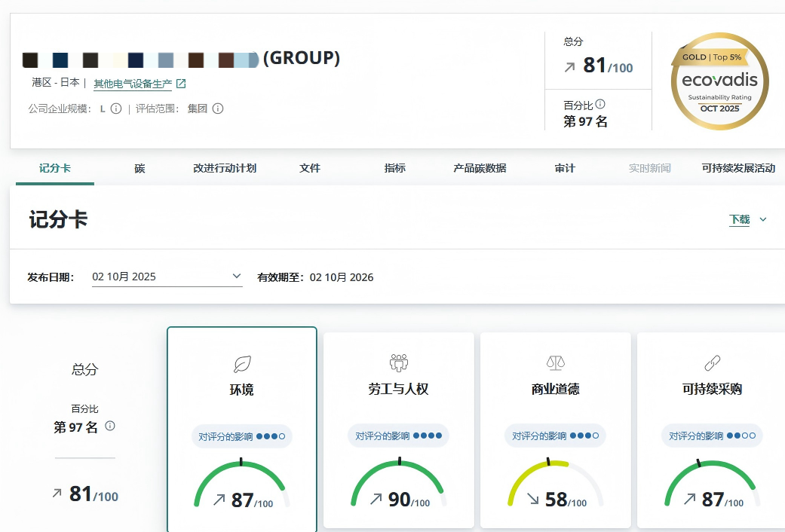Image resolution: width=785 pixels, height=532 pixels.
Task: Select the Environment leaf icon on 环境 card
Action: point(241,362)
